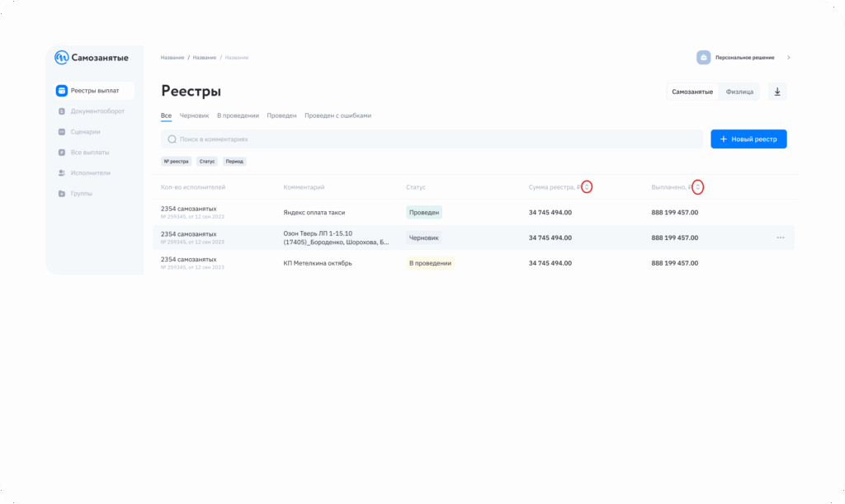
Task: Go to Сценарии in the sidebar
Action: pos(85,132)
